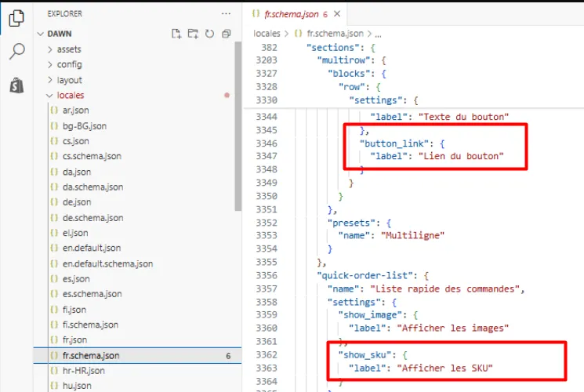Open the Search view icon
Image resolution: width=584 pixels, height=392 pixels.
[16, 51]
